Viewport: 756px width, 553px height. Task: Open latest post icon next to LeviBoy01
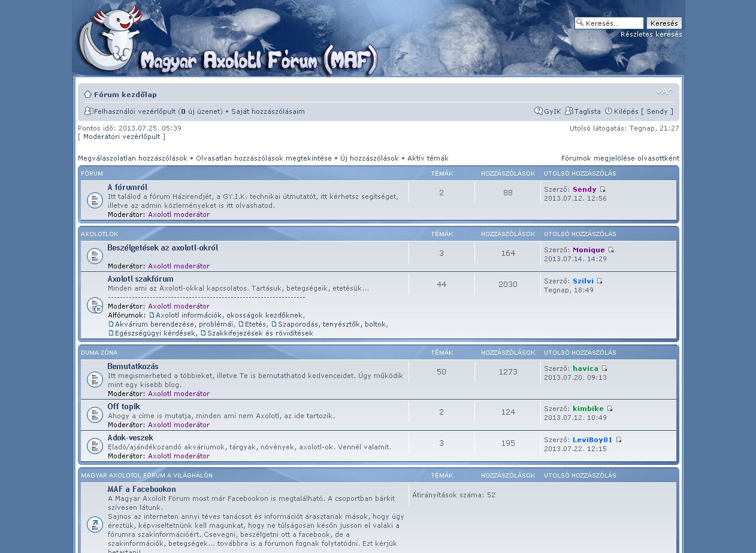(619, 440)
